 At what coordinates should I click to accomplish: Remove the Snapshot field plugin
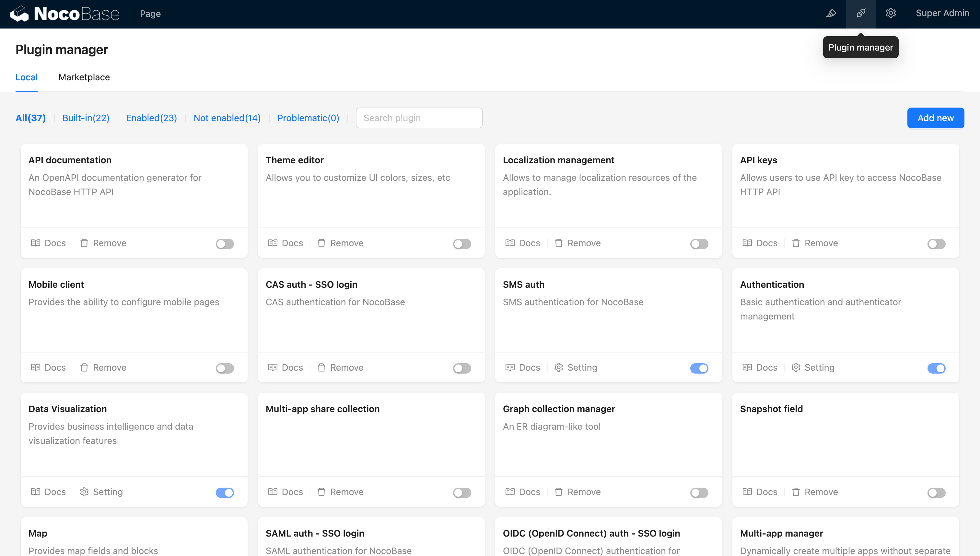coord(815,492)
